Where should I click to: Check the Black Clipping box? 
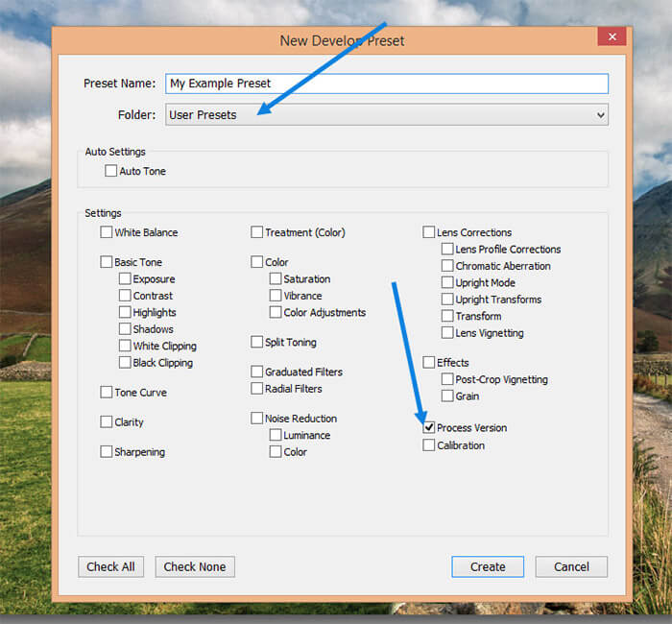125,362
